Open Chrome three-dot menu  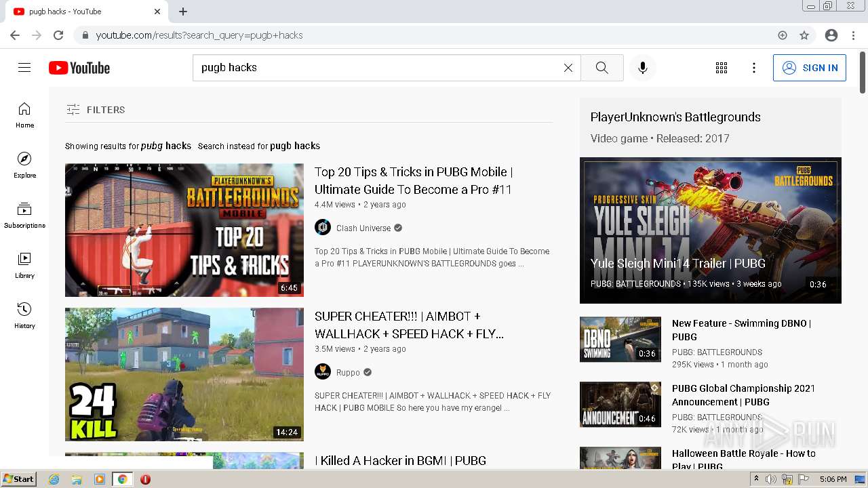853,35
